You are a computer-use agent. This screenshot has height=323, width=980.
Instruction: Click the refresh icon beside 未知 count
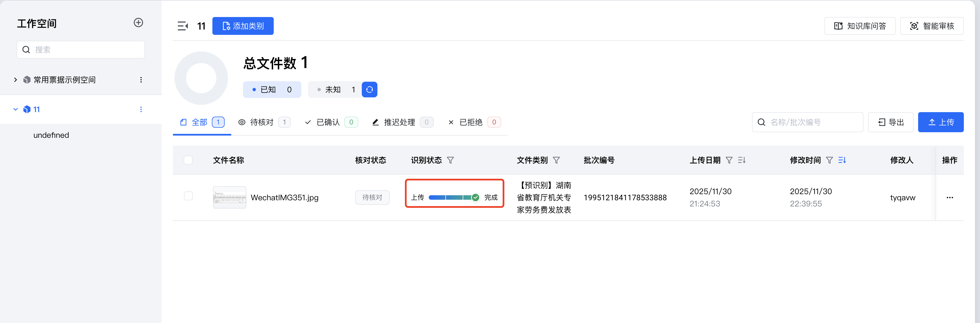click(369, 90)
